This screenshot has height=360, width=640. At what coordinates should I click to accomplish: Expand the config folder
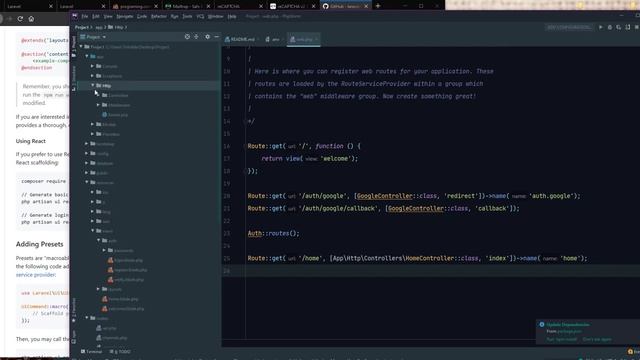[x=87, y=153]
